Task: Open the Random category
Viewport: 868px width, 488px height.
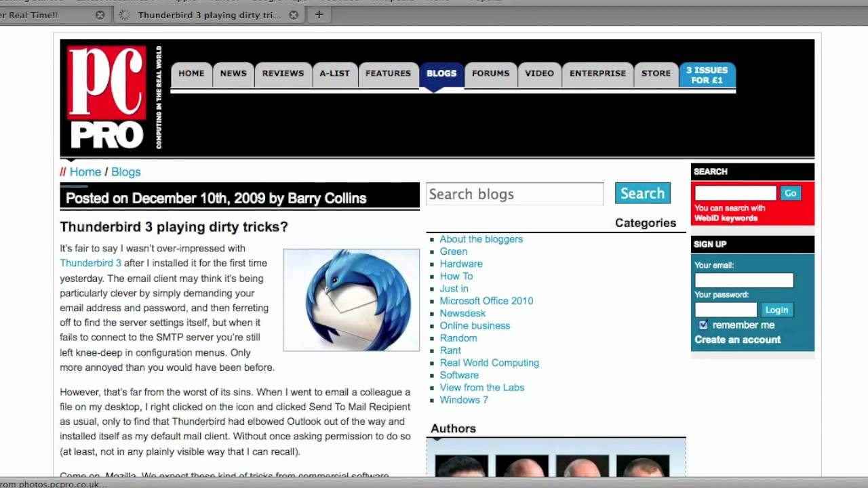Action: (x=458, y=338)
